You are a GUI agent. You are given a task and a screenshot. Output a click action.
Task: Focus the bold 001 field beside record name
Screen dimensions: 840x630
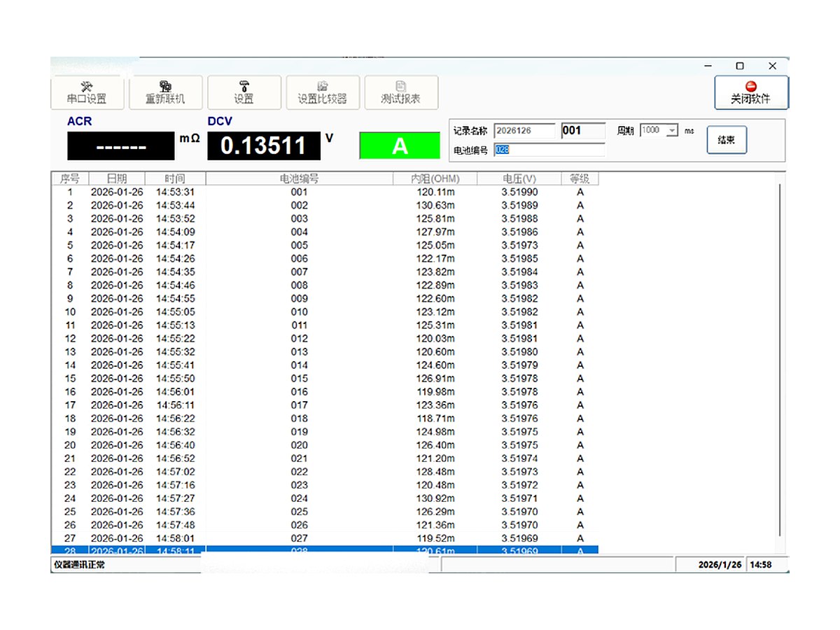pos(583,130)
